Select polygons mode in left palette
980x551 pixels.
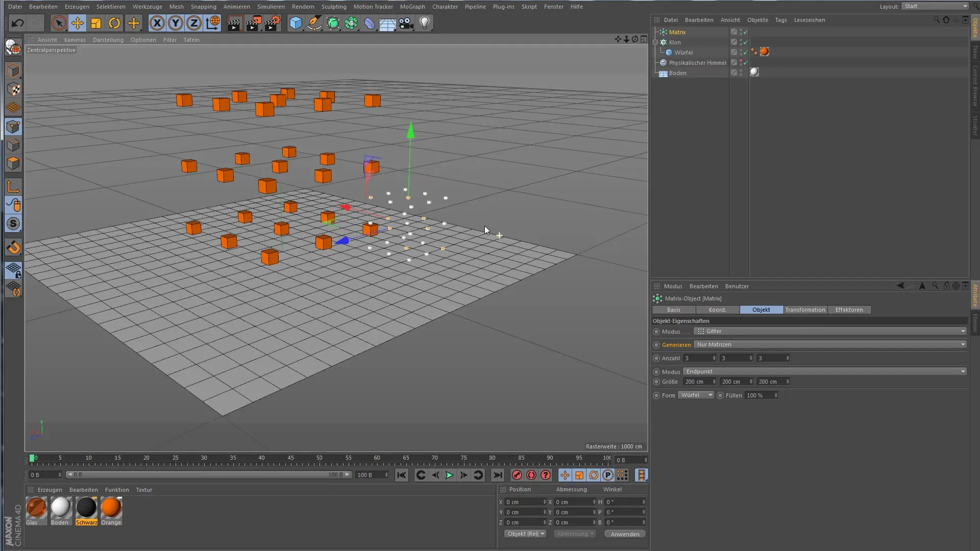click(13, 163)
